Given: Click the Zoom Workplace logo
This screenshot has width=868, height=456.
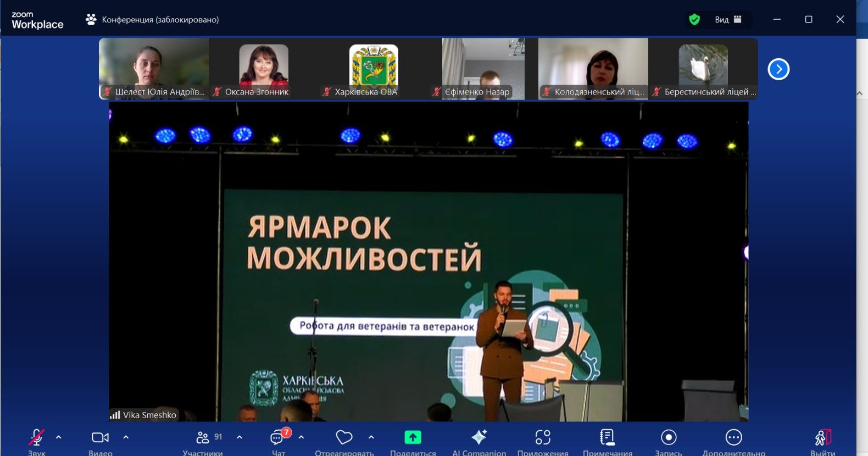Looking at the screenshot, I should [37, 20].
